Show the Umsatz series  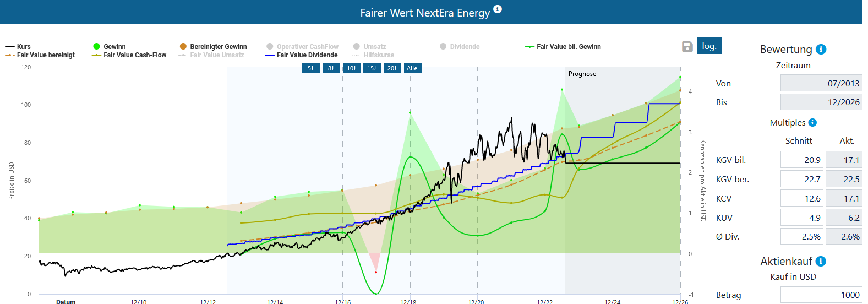[x=370, y=47]
